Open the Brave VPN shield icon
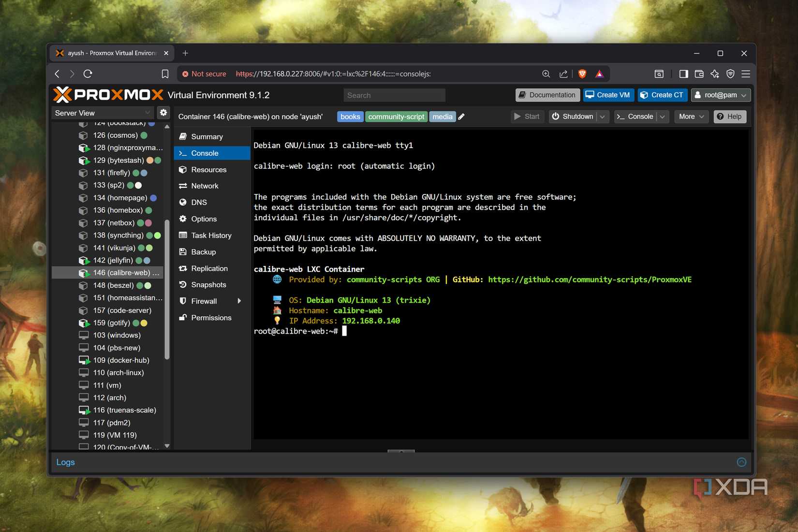 click(730, 74)
